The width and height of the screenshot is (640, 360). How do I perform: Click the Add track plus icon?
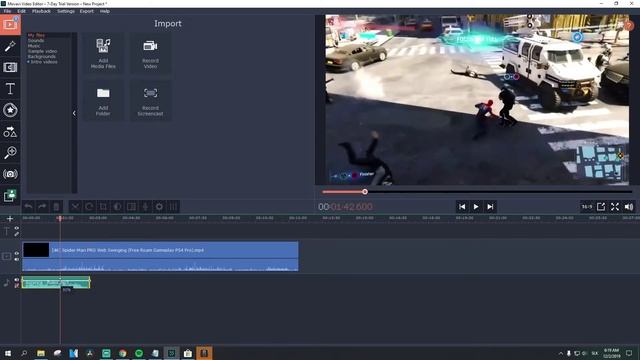[10, 219]
